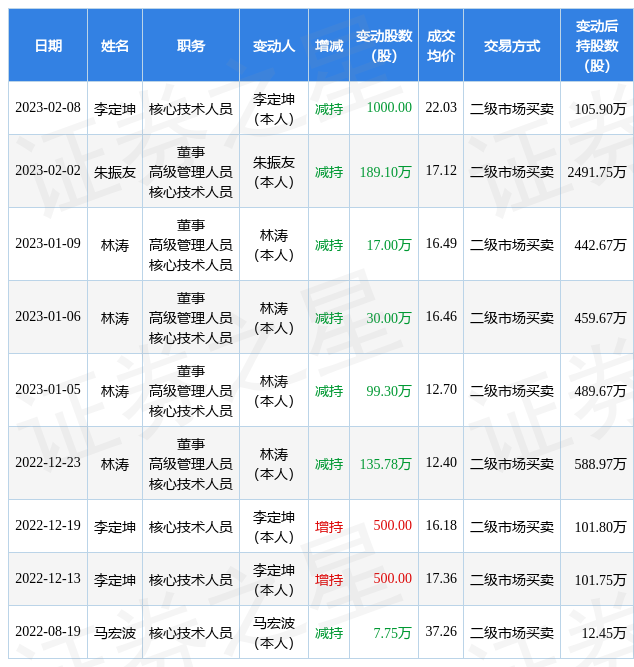Click the share change value 189.10万
This screenshot has height=667, width=634.
pyautogui.click(x=386, y=172)
